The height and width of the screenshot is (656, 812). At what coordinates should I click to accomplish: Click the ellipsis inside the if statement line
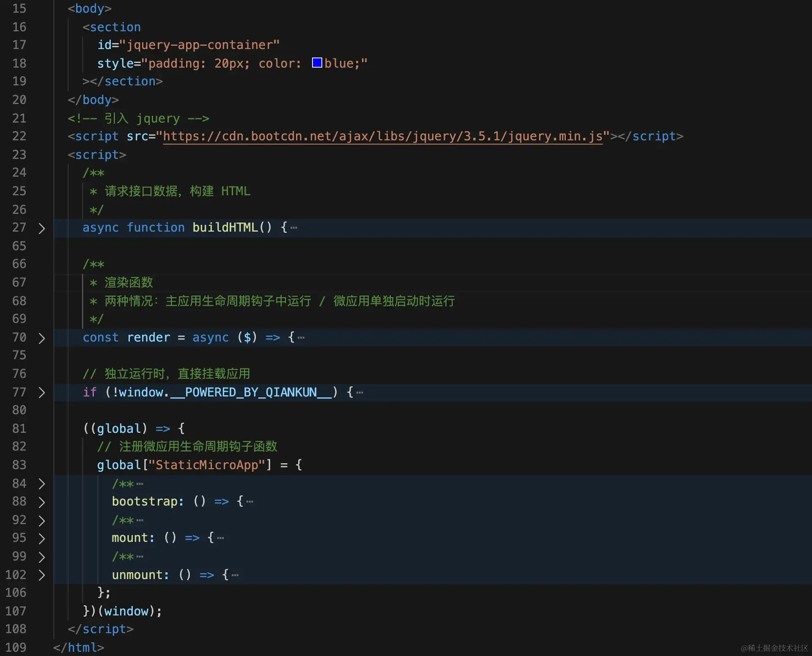tap(360, 393)
